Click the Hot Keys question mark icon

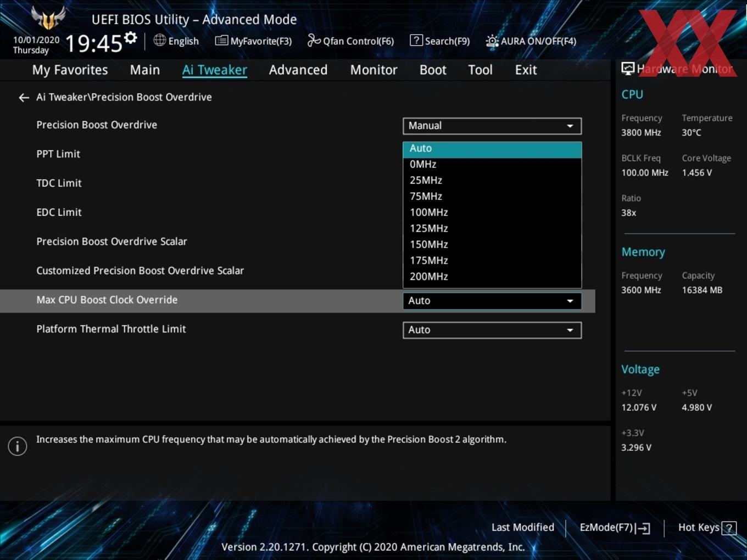729,528
